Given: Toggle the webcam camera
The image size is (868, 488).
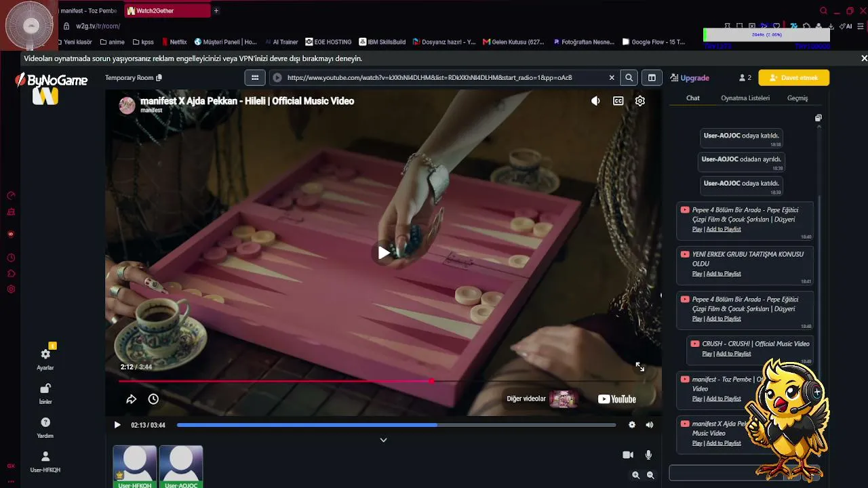Looking at the screenshot, I should (x=628, y=455).
